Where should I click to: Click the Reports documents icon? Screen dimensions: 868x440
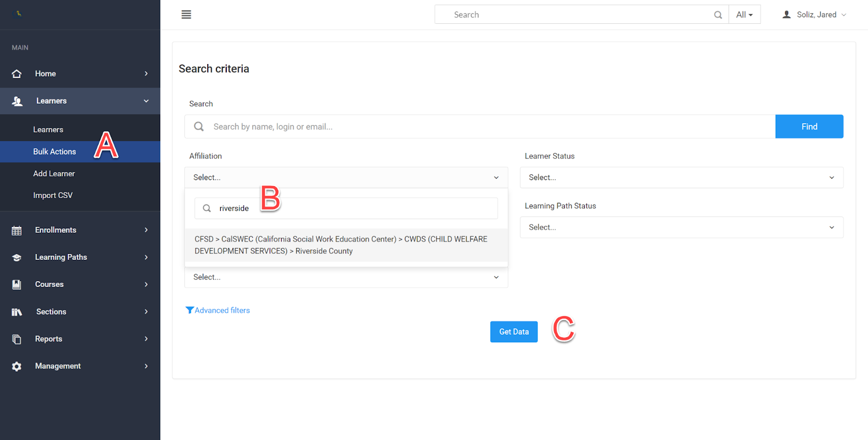(17, 339)
